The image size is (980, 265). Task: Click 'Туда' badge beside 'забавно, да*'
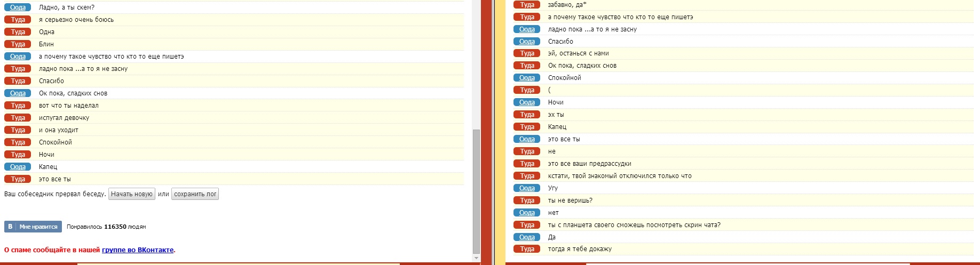click(x=527, y=5)
